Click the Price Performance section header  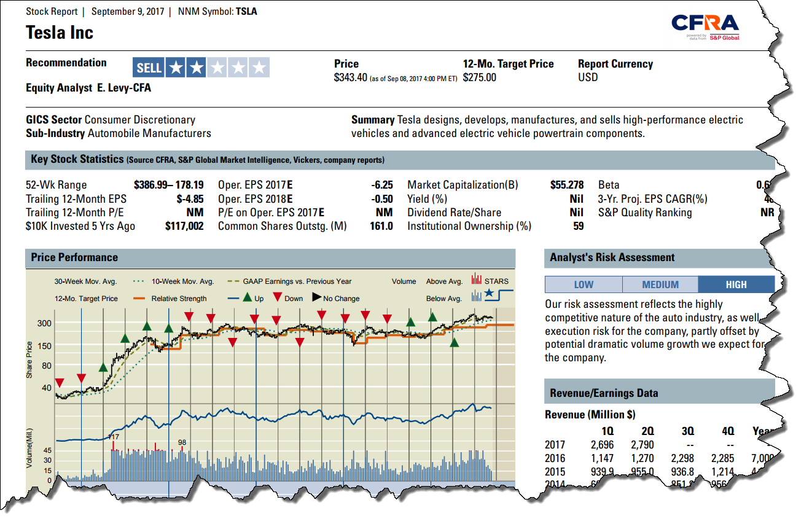270,258
